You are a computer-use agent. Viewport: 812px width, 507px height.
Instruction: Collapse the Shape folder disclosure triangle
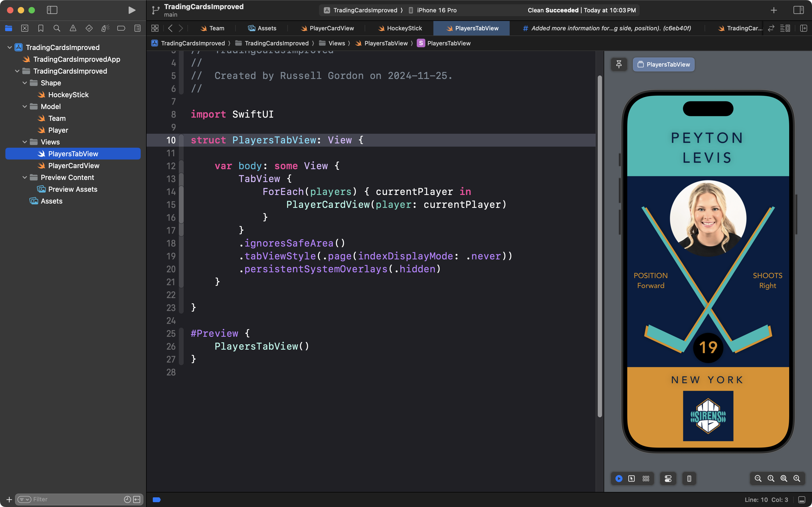point(24,83)
